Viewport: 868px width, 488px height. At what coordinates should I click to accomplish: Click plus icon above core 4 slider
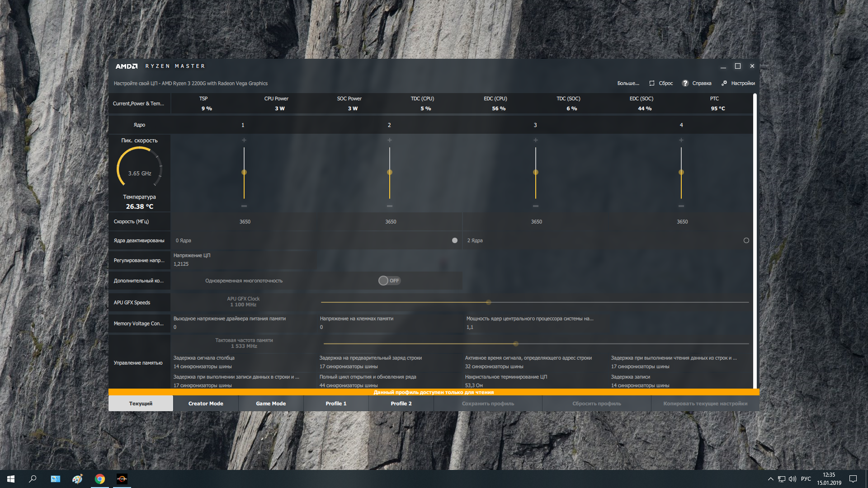[681, 140]
